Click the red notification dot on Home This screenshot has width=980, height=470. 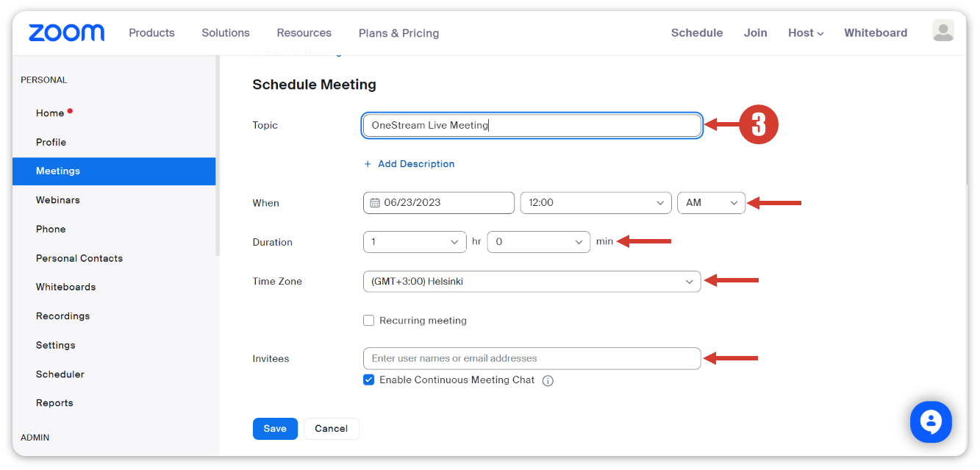coord(70,111)
